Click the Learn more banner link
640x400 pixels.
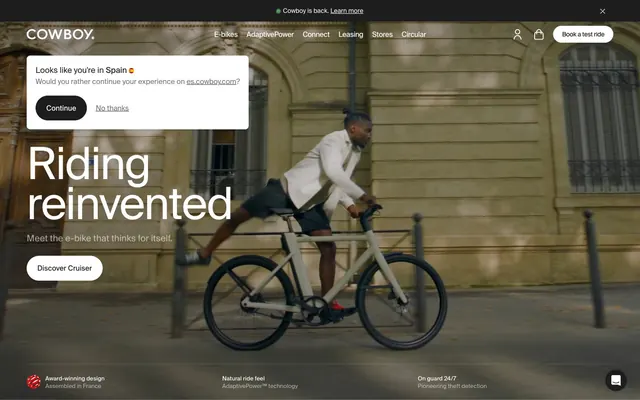pos(347,11)
